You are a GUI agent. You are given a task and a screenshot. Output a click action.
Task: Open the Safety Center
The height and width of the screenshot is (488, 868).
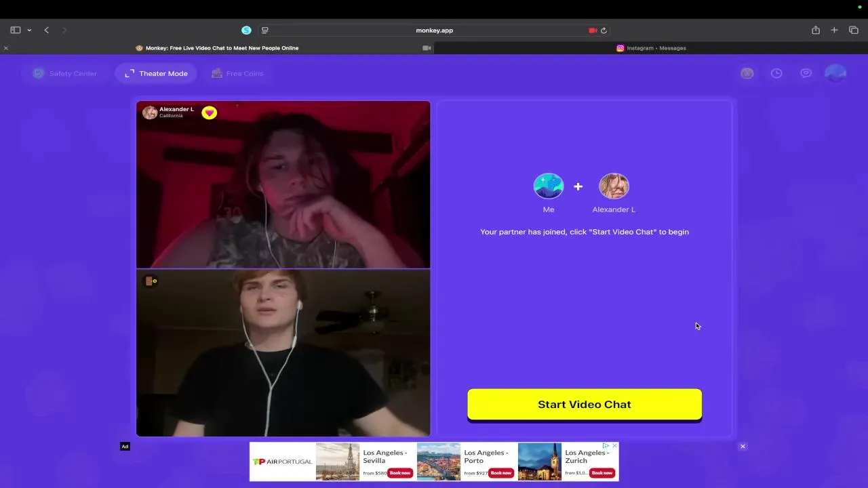coord(65,73)
